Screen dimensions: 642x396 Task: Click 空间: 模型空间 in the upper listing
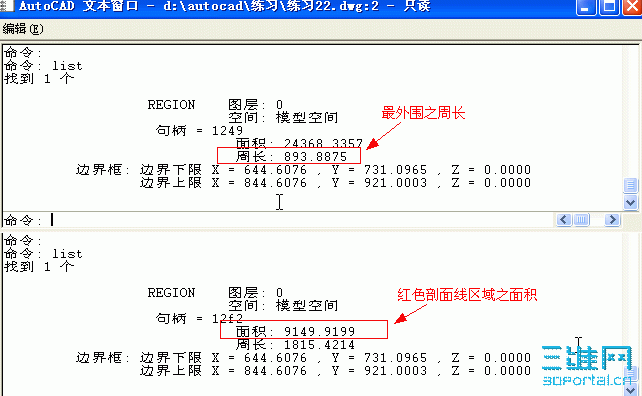(283, 118)
